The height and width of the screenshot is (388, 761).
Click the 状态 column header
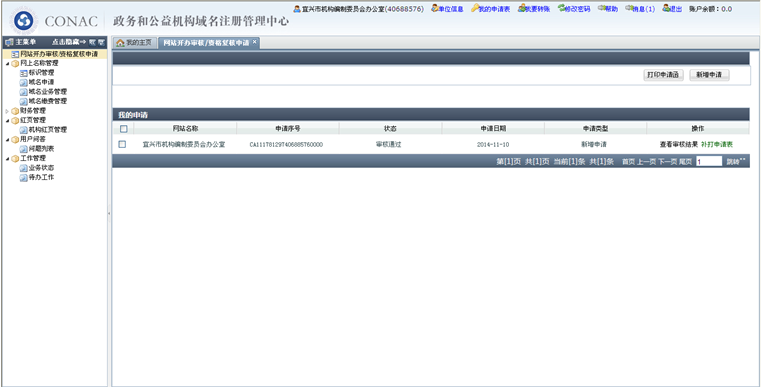pos(390,129)
